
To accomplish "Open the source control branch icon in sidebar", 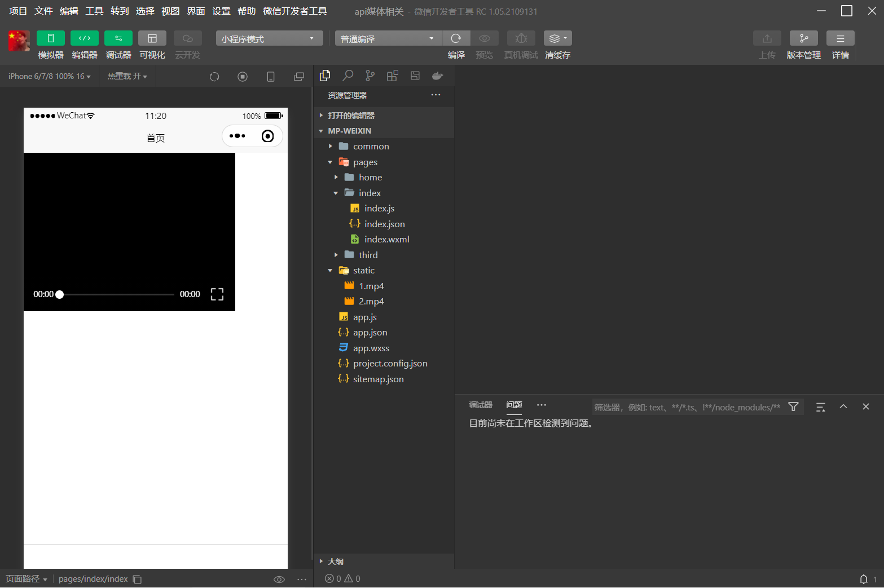I will tap(370, 76).
